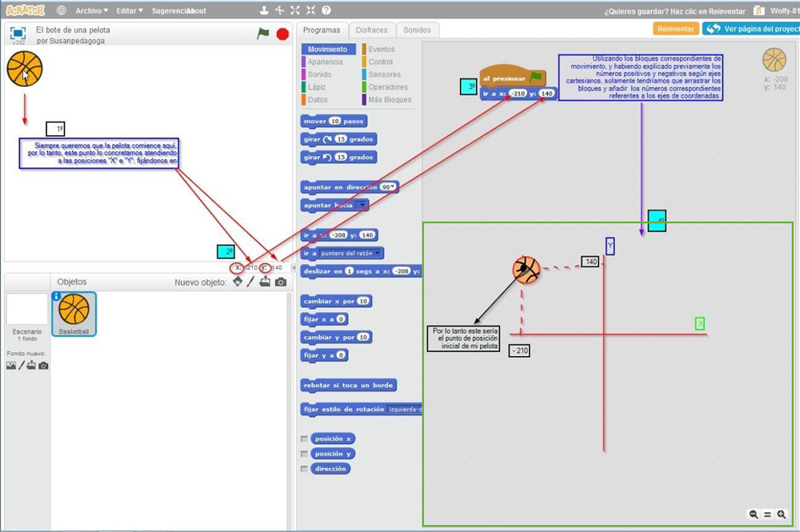Toggle the posición y checkbox
Viewport: 800px width, 532px height.
(304, 454)
